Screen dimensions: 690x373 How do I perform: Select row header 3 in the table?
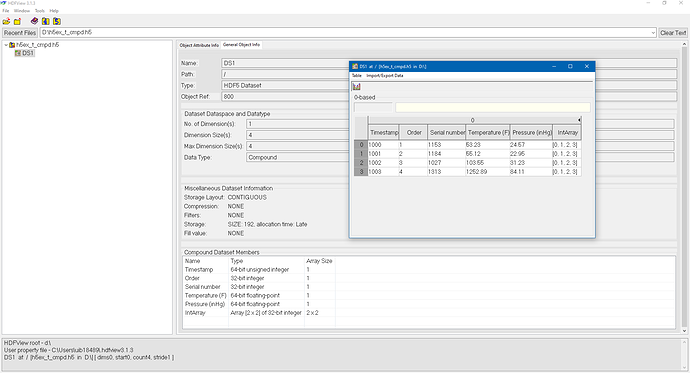pyautogui.click(x=361, y=172)
